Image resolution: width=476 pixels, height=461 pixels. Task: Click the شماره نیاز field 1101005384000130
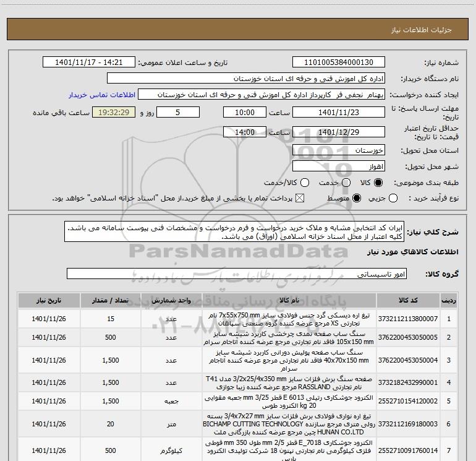point(339,62)
